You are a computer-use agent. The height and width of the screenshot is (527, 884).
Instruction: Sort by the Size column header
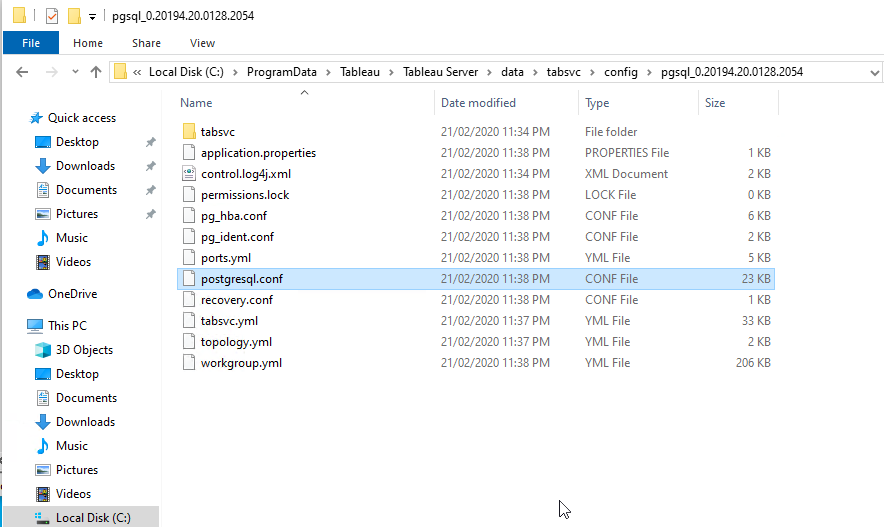point(715,103)
